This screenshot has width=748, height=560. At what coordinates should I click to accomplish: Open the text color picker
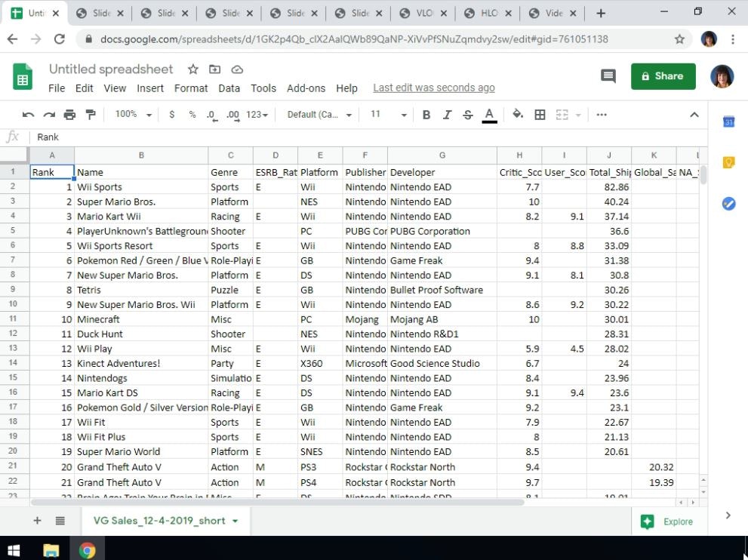(x=489, y=115)
